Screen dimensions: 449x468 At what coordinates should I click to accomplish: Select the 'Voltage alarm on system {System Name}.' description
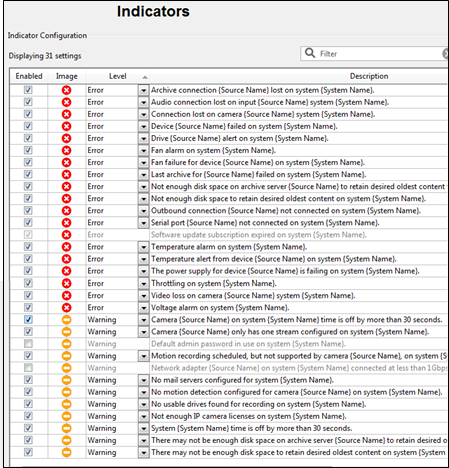(220, 307)
